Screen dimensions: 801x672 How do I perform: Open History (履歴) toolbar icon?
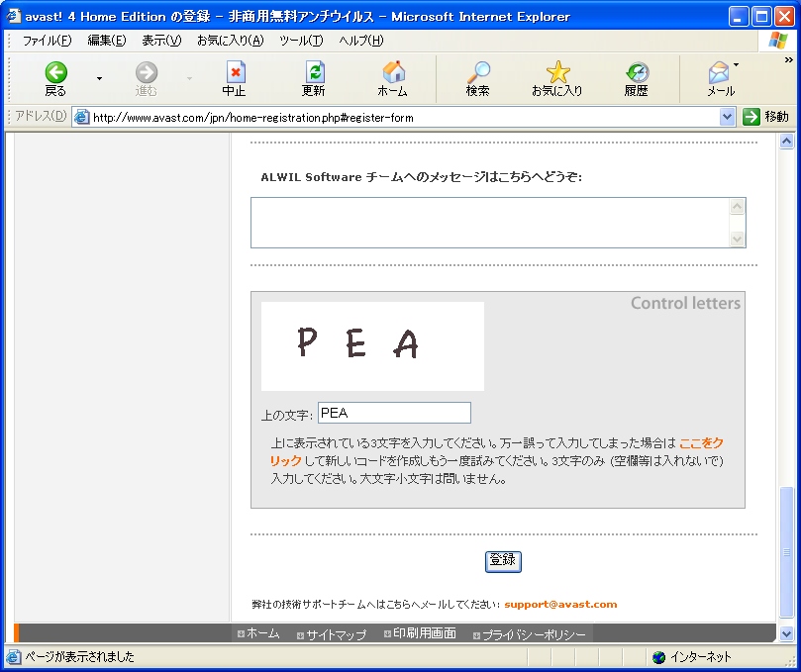coord(637,79)
